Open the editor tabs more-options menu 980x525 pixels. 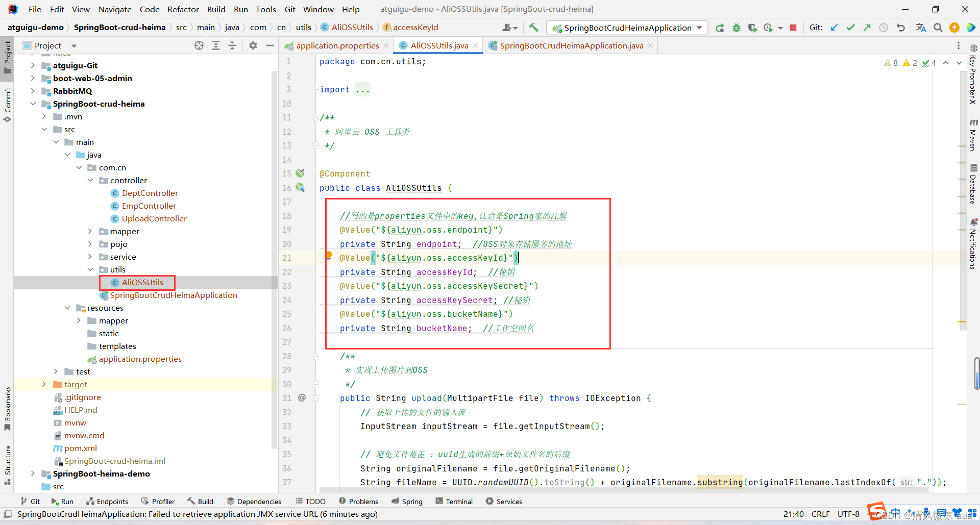pos(958,45)
